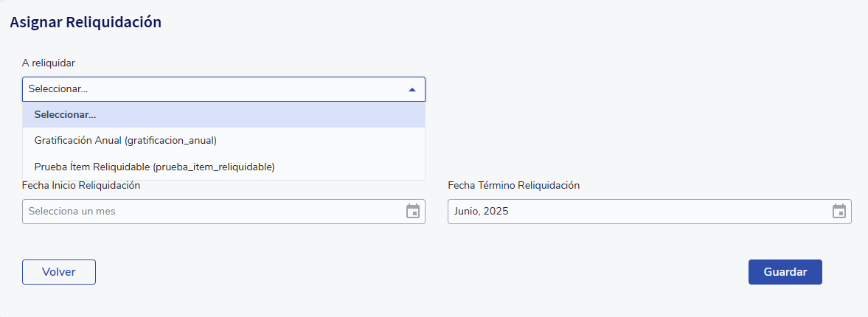Image resolution: width=868 pixels, height=317 pixels.
Task: Click the Selecciona un mes placeholder text
Action: pyautogui.click(x=72, y=212)
